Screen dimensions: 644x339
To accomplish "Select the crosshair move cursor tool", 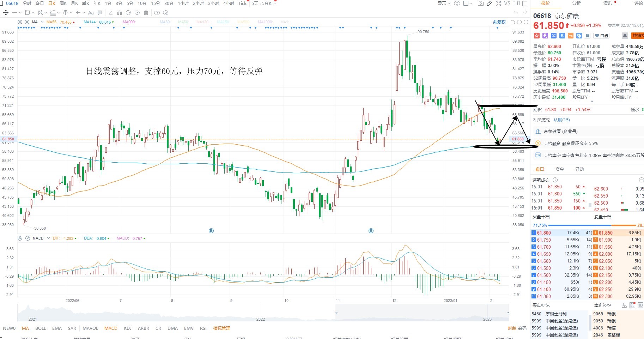I will (x=6, y=13).
